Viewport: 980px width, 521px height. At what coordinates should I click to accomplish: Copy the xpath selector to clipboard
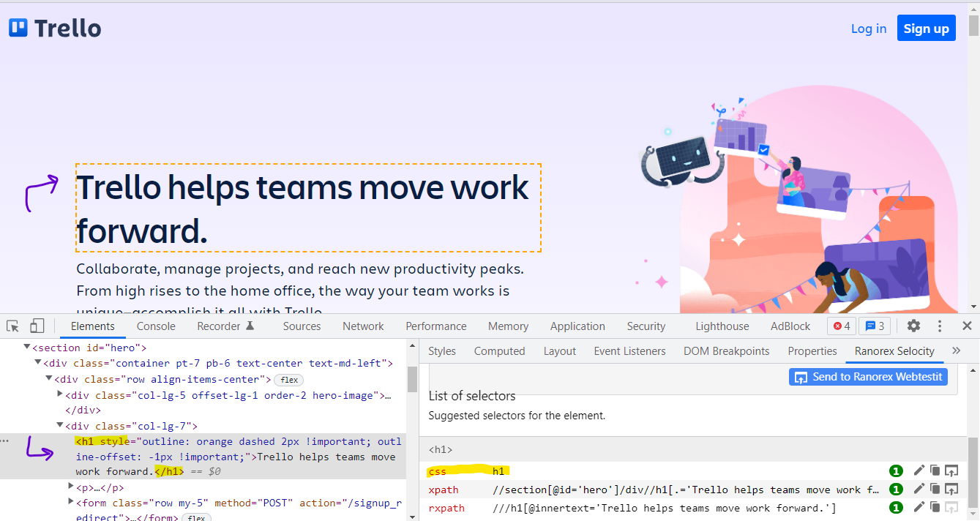pyautogui.click(x=935, y=489)
